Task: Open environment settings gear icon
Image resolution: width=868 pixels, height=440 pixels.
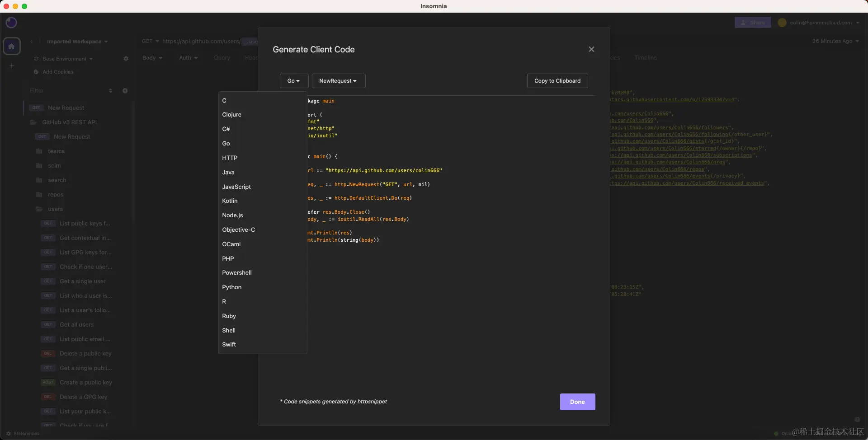Action: [126, 59]
